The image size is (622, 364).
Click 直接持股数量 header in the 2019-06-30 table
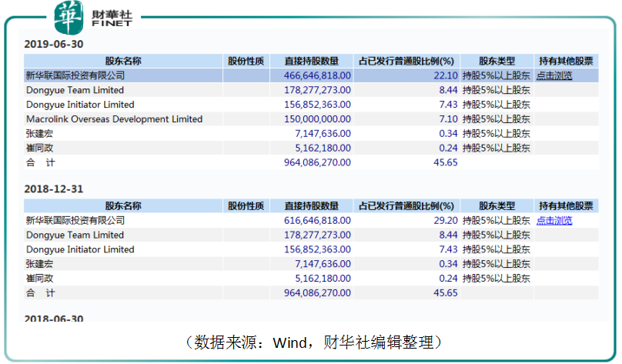312,61
